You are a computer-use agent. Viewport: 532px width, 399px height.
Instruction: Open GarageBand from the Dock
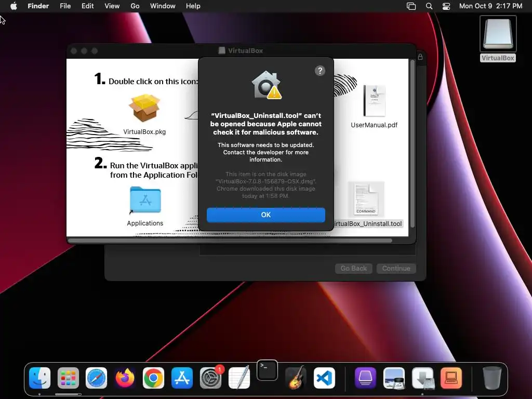point(296,378)
